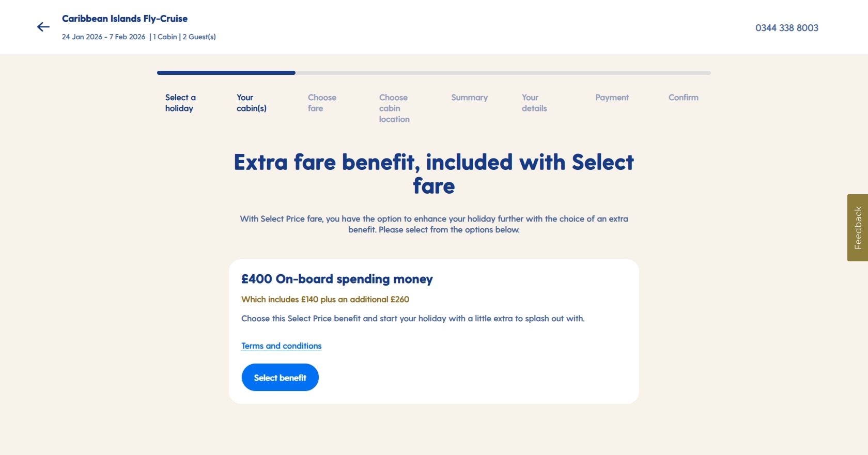Go to the Choose fare step
This screenshot has height=455, width=868.
point(322,103)
